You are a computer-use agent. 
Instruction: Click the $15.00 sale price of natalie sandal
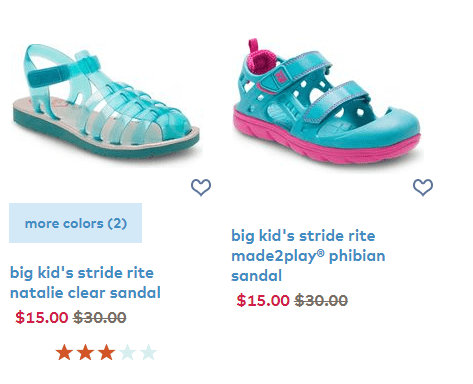click(x=42, y=317)
